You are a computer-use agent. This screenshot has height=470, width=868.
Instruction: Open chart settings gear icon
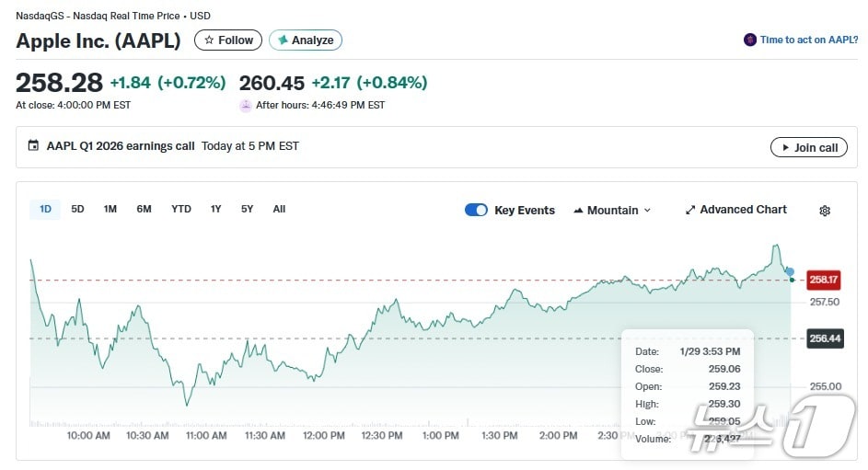(x=824, y=211)
